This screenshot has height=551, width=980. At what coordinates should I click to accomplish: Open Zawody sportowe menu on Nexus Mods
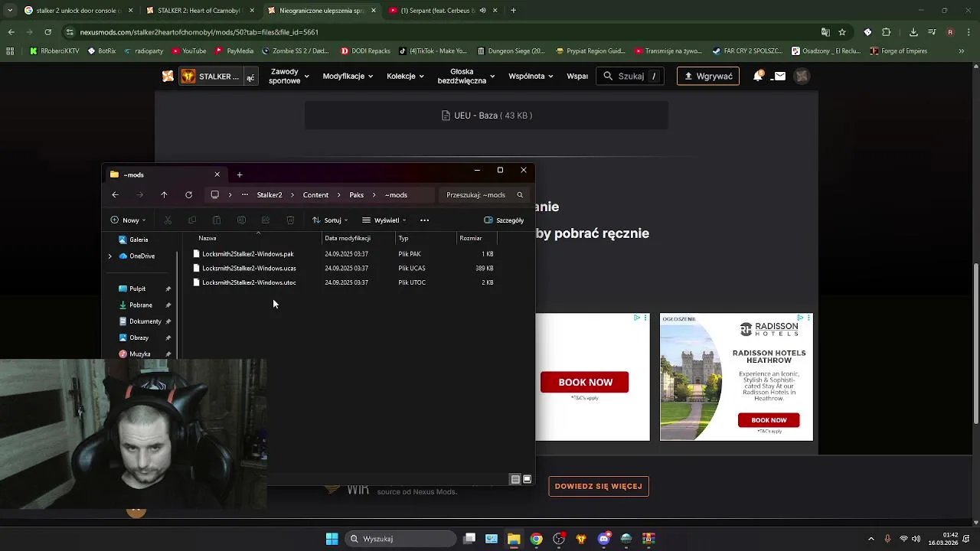click(x=289, y=77)
